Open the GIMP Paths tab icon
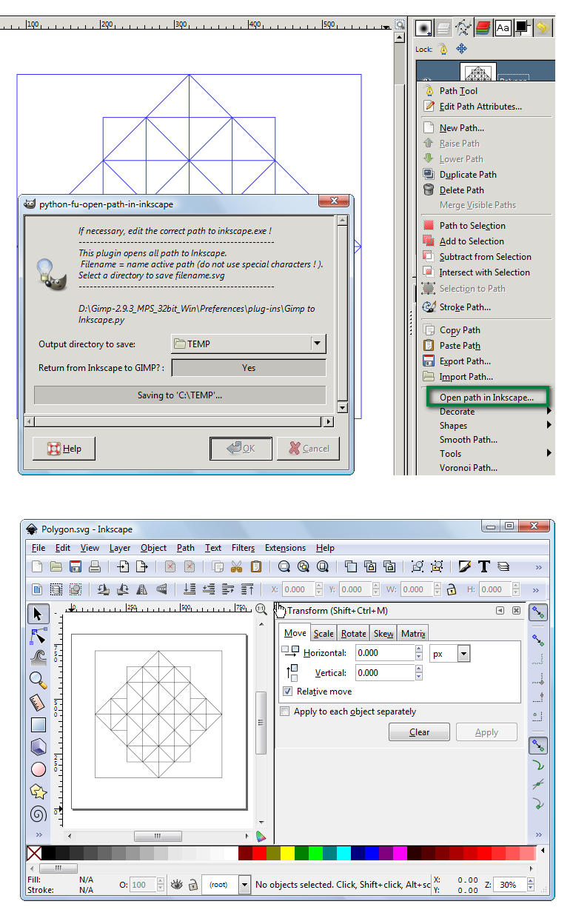Viewport: 573px width, 924px height. 463,28
